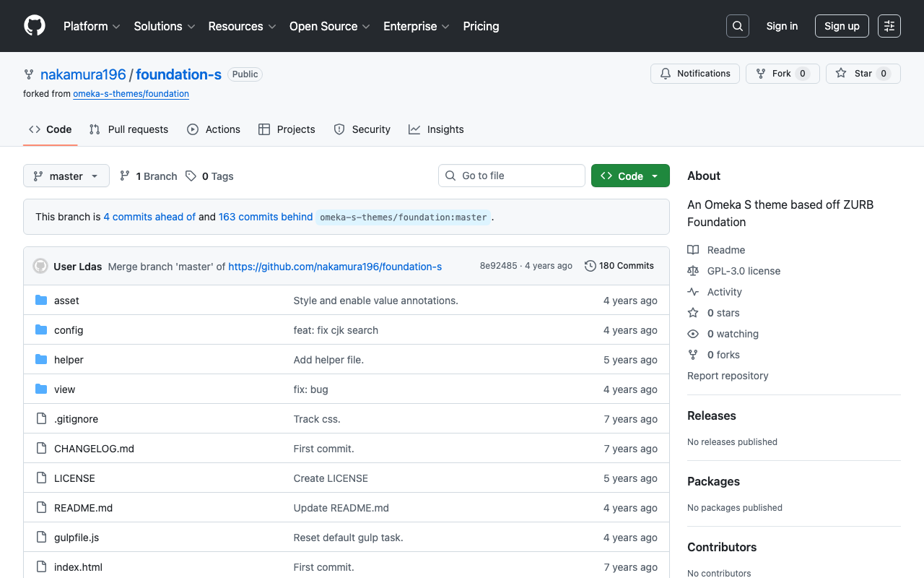
Task: Click the Tags icon
Action: click(191, 176)
